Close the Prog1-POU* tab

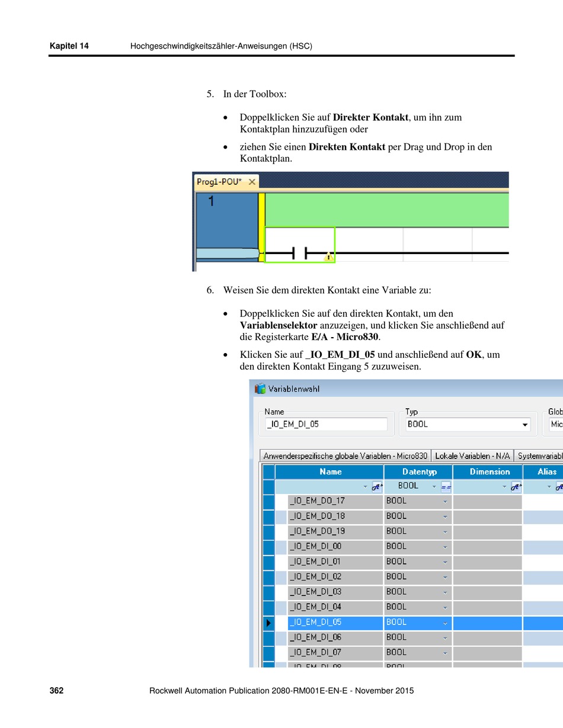tap(252, 182)
